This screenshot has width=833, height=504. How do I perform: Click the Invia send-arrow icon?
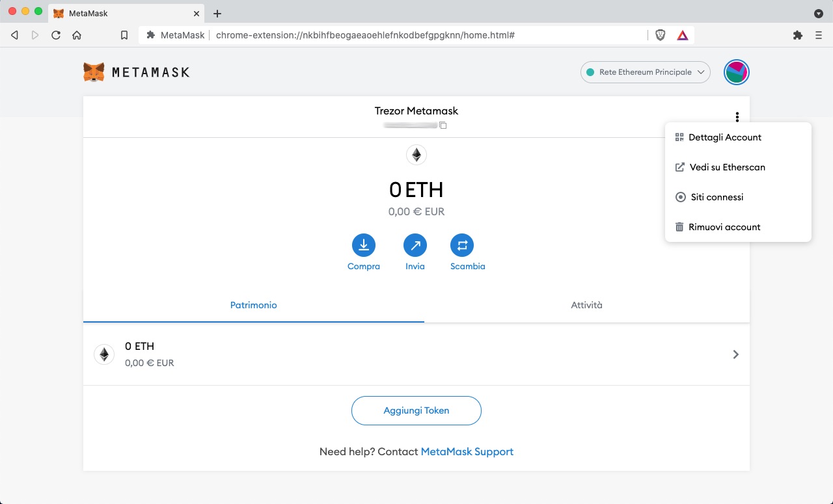tap(415, 245)
